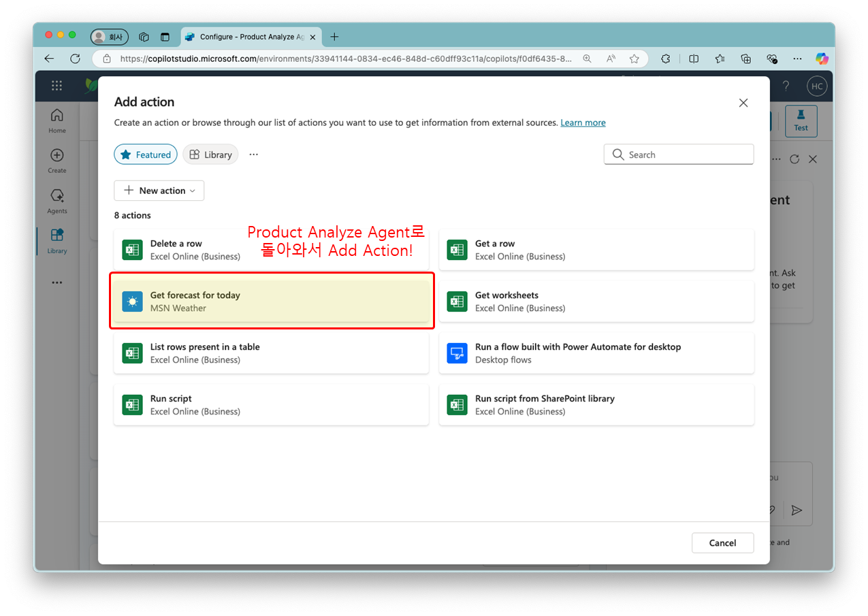Image resolution: width=868 pixels, height=616 pixels.
Task: Click the Test button
Action: (801, 121)
